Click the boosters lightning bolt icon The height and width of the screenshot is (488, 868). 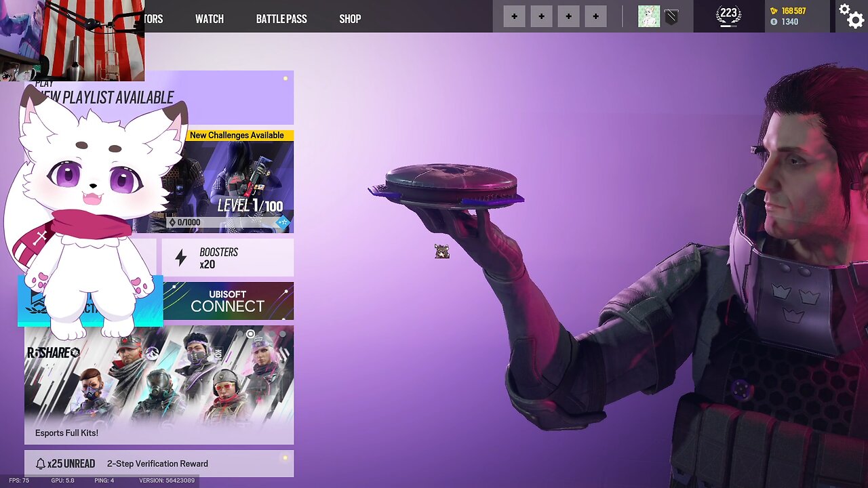coord(180,258)
